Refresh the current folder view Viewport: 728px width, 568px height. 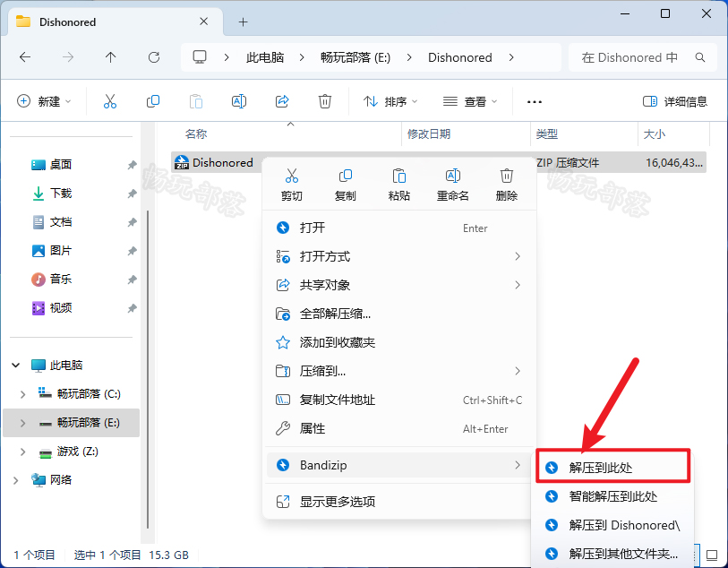pos(154,57)
